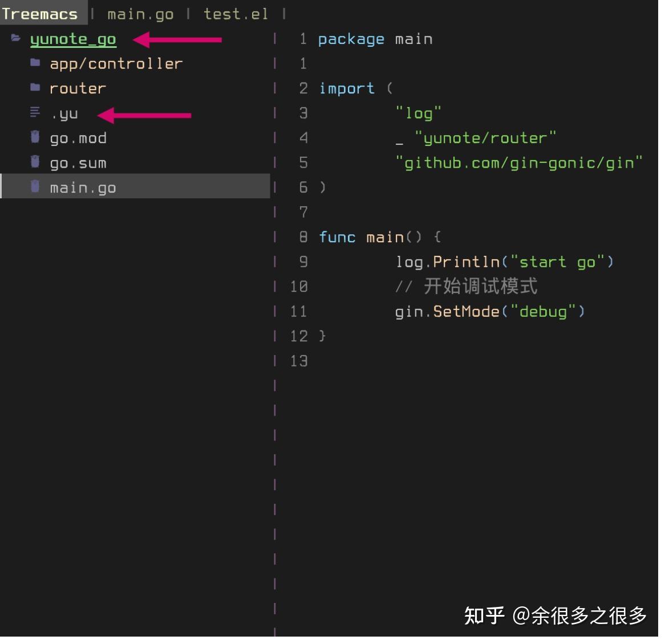Select the highlighted main.go entry

click(x=83, y=187)
